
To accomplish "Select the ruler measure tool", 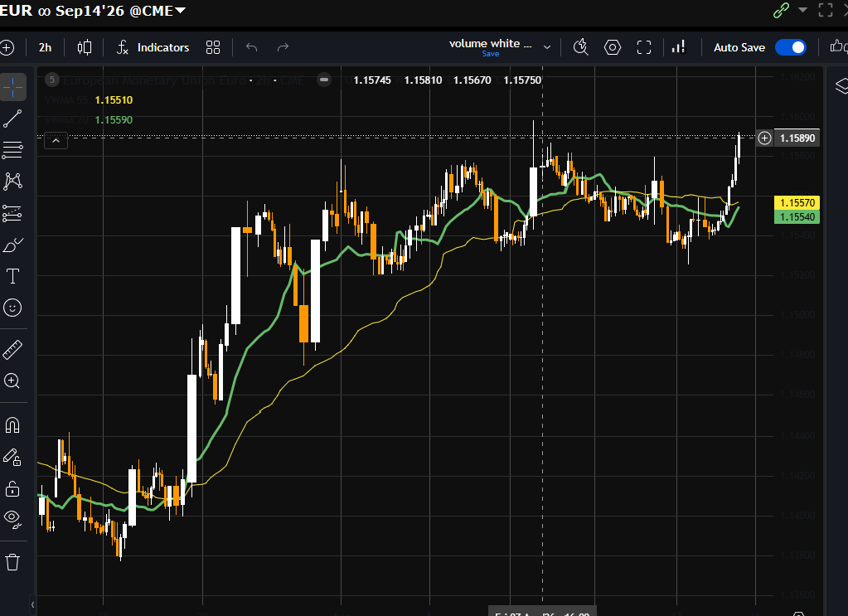I will tap(12, 350).
